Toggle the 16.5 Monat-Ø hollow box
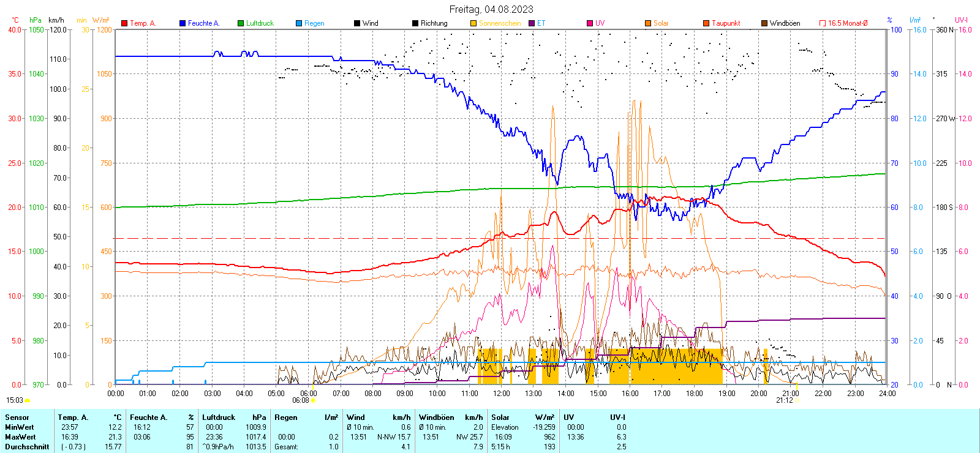The height and width of the screenshot is (453, 980). point(823,23)
